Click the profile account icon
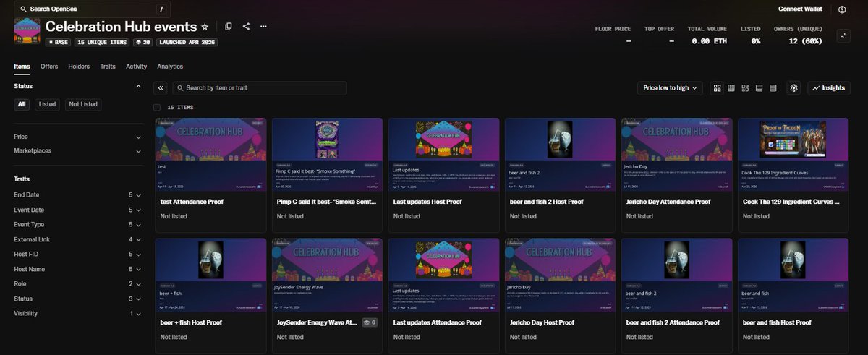 842,9
